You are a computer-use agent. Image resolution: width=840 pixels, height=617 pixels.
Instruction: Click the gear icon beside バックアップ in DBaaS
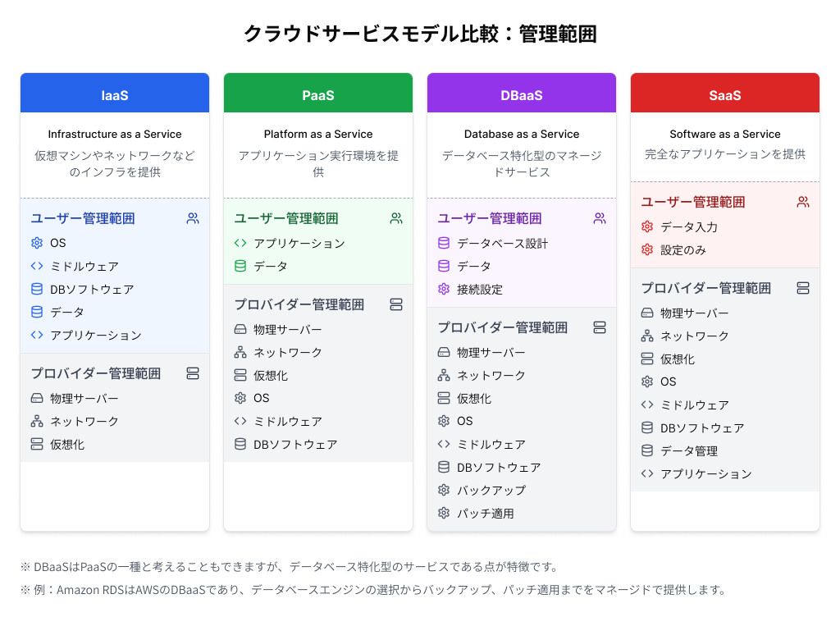444,490
